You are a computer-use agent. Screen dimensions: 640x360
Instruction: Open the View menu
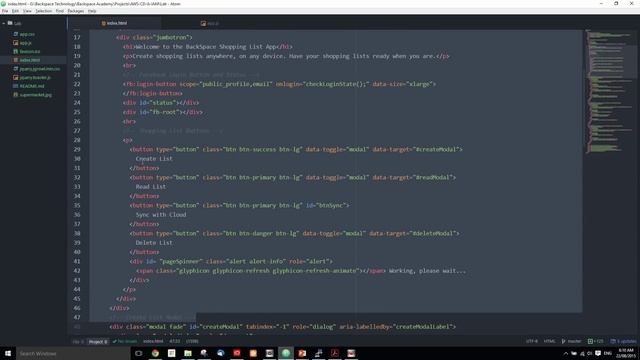(x=27, y=11)
